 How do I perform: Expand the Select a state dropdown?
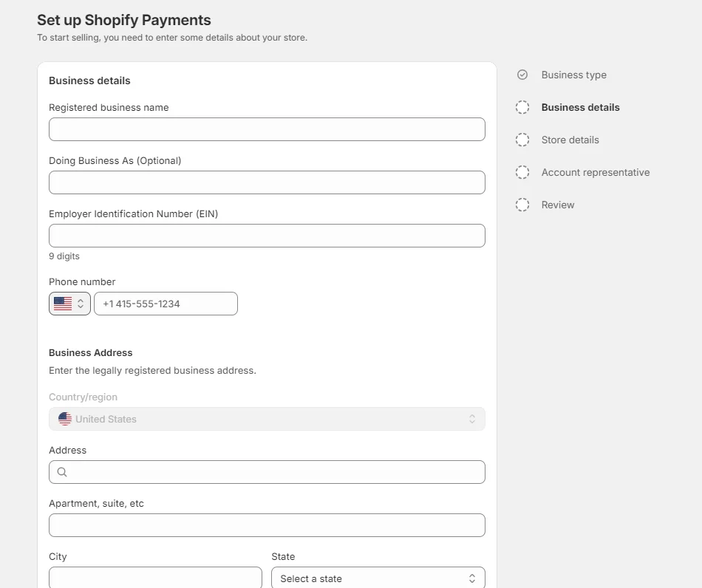tap(378, 578)
